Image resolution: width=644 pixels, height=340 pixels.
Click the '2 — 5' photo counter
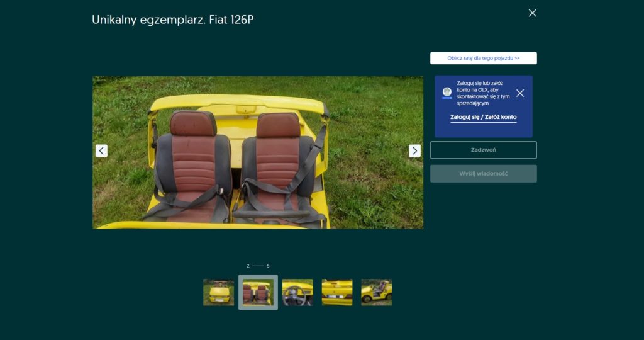click(x=258, y=266)
